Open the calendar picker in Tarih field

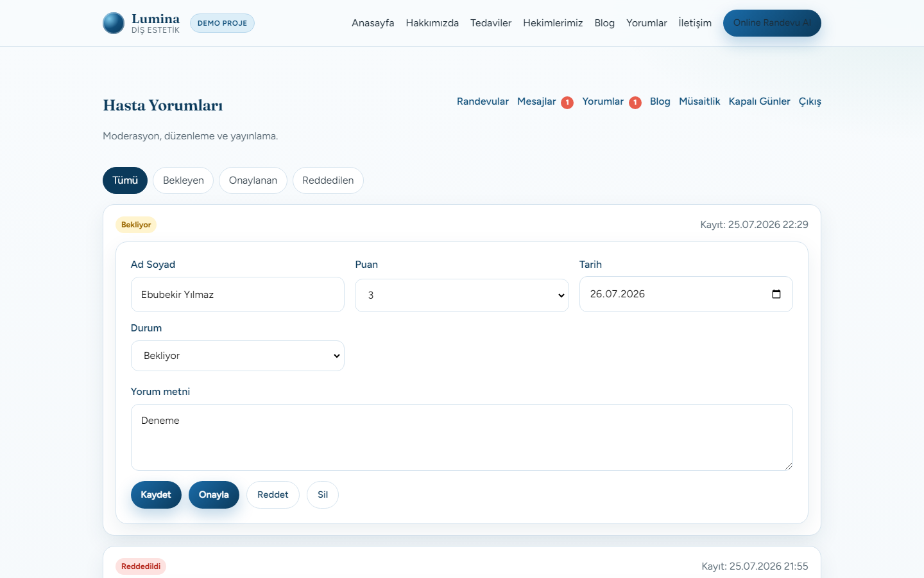tap(776, 294)
